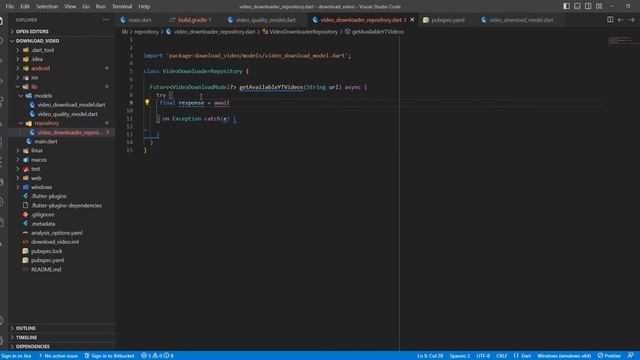The width and height of the screenshot is (640, 360).
Task: Open the Terminal menu
Action: click(x=122, y=6)
